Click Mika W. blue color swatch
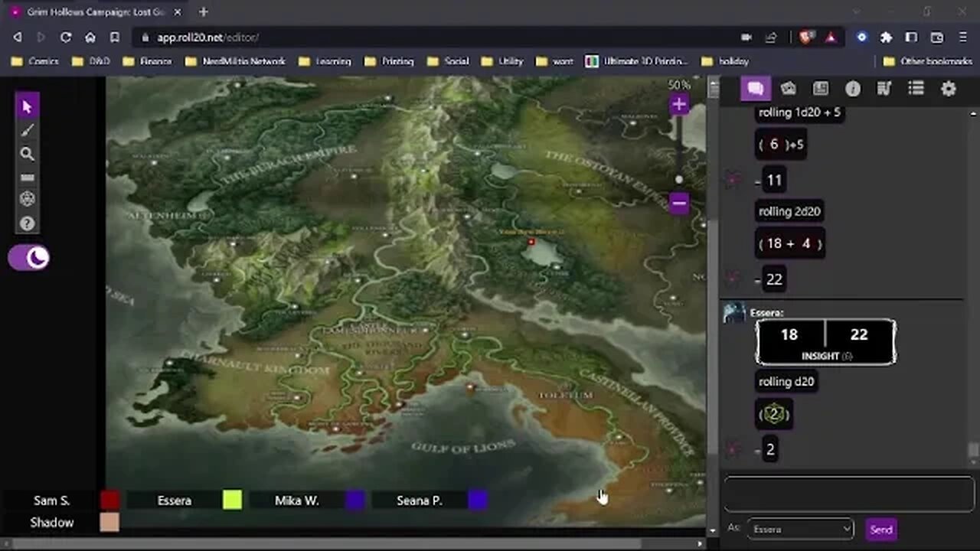Image resolution: width=980 pixels, height=551 pixels. [354, 500]
